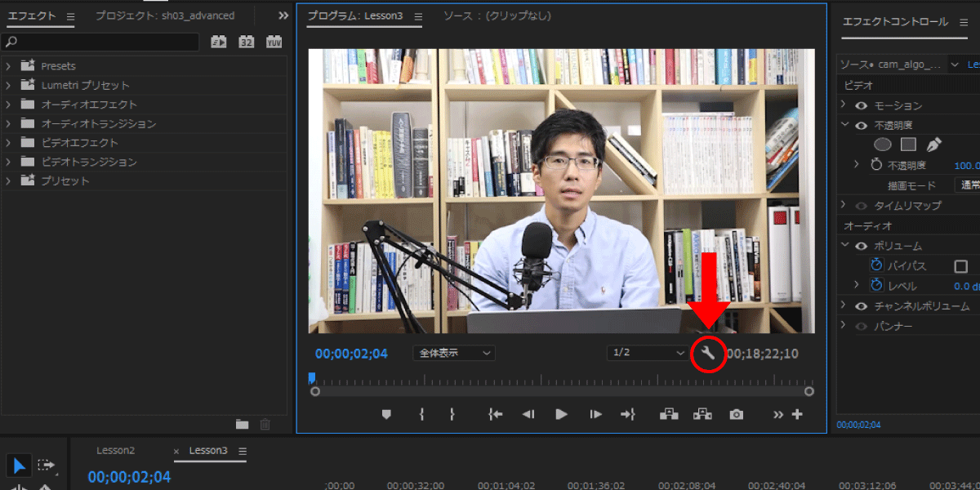Click the effects search field
This screenshot has width=980, height=490.
[100, 42]
